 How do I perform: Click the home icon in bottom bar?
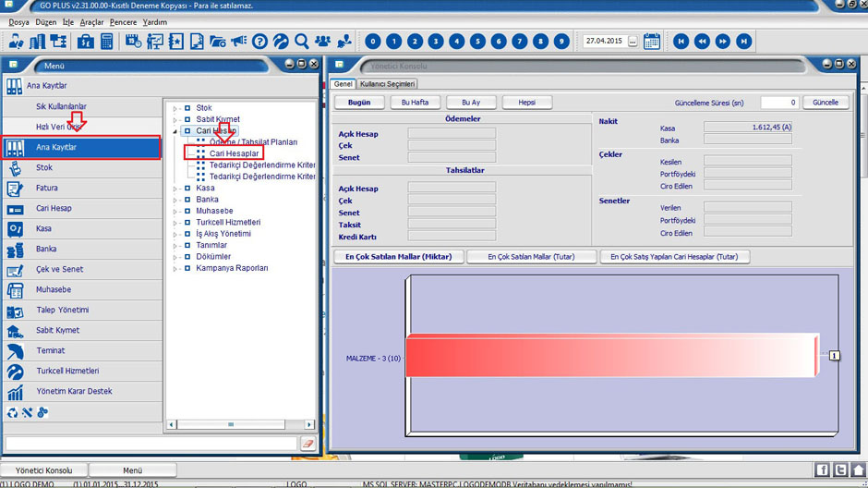tap(859, 470)
